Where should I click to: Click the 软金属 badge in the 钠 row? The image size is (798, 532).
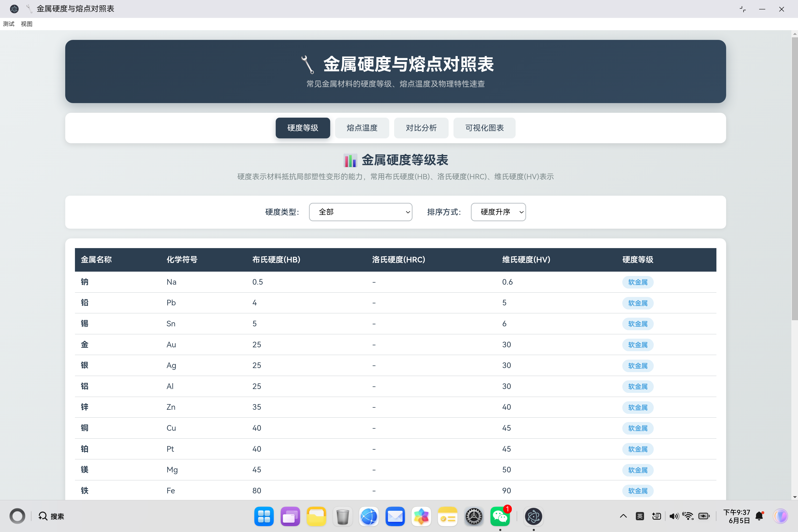[x=638, y=282]
